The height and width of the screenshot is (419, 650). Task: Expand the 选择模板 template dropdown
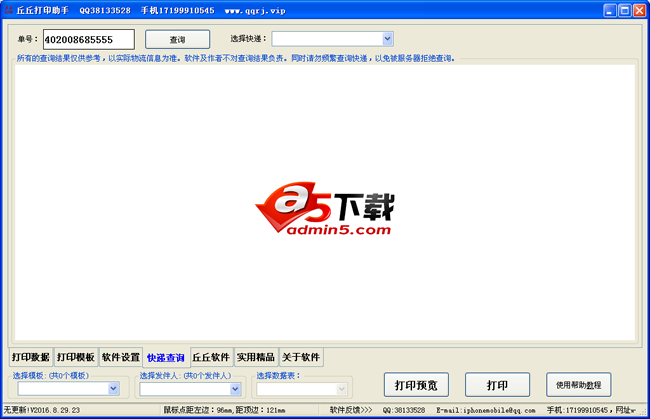pos(68,389)
